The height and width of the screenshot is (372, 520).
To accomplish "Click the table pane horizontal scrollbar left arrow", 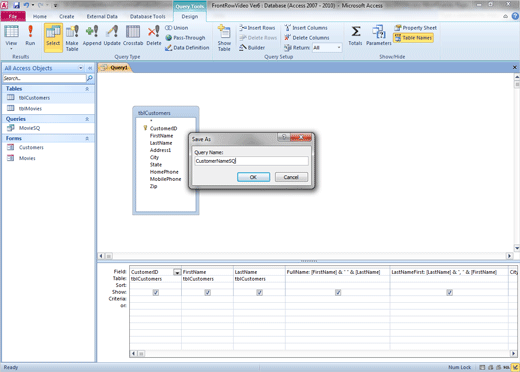I will (x=101, y=256).
